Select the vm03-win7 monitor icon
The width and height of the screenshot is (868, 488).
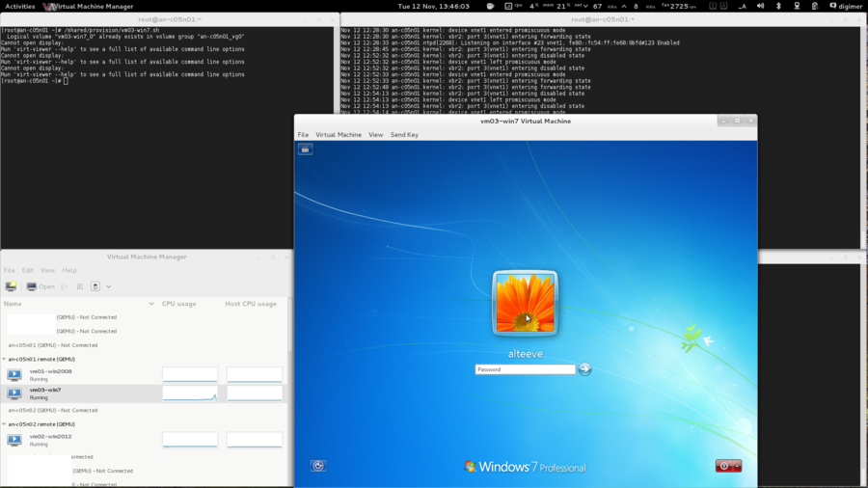pyautogui.click(x=14, y=393)
